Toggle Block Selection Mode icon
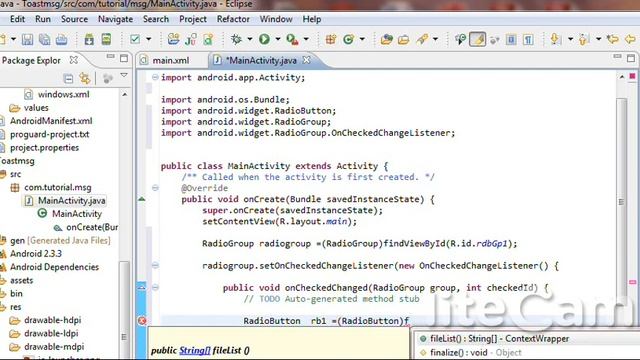This screenshot has height=360, width=640. pos(511,39)
